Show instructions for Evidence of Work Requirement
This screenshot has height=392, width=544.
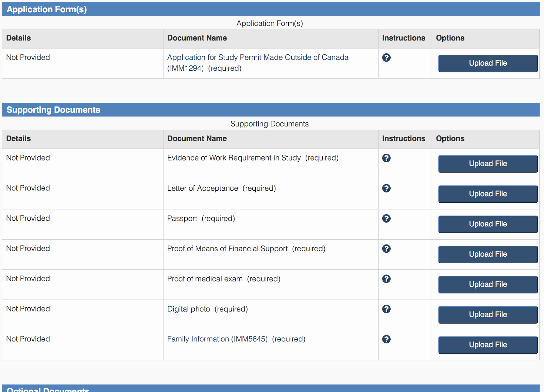click(386, 158)
